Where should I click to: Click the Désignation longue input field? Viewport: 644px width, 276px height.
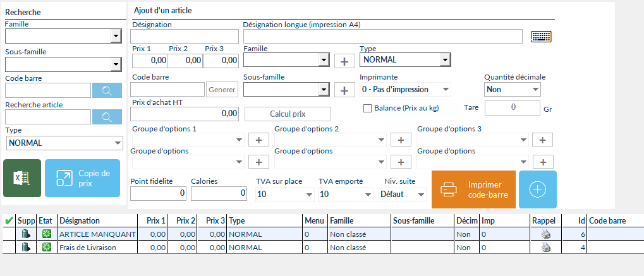(x=383, y=36)
